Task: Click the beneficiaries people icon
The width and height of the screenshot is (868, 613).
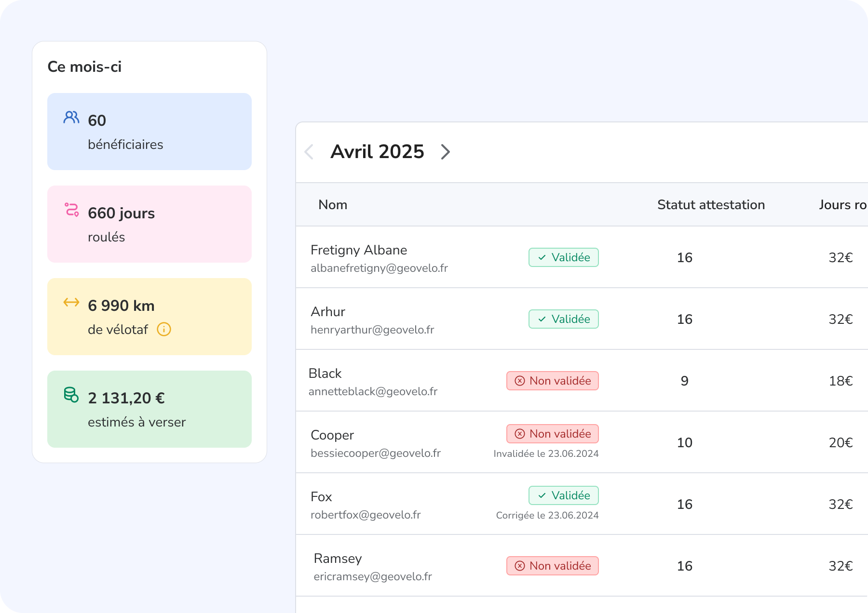Action: (71, 117)
